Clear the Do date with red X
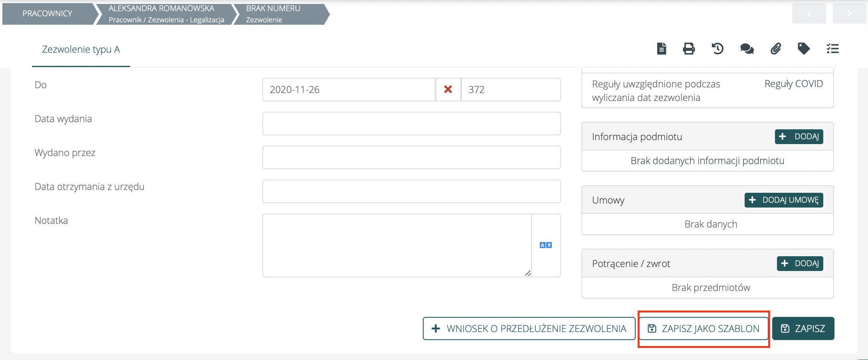This screenshot has width=868, height=360. click(448, 89)
